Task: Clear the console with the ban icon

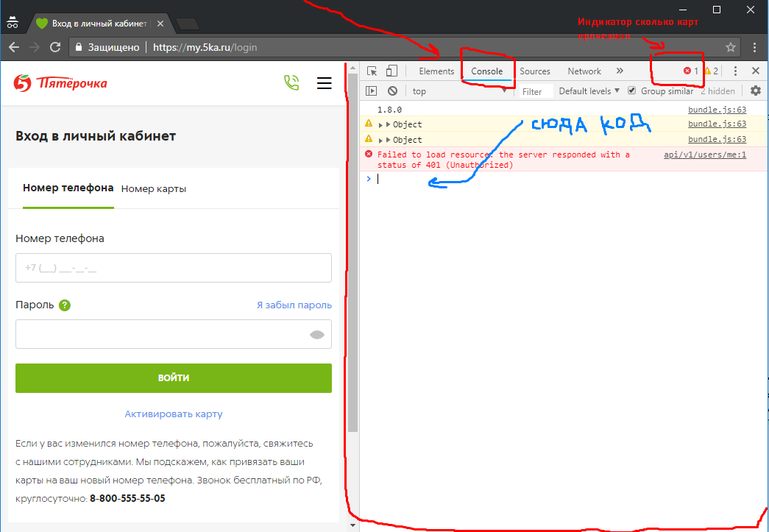Action: pos(392,91)
